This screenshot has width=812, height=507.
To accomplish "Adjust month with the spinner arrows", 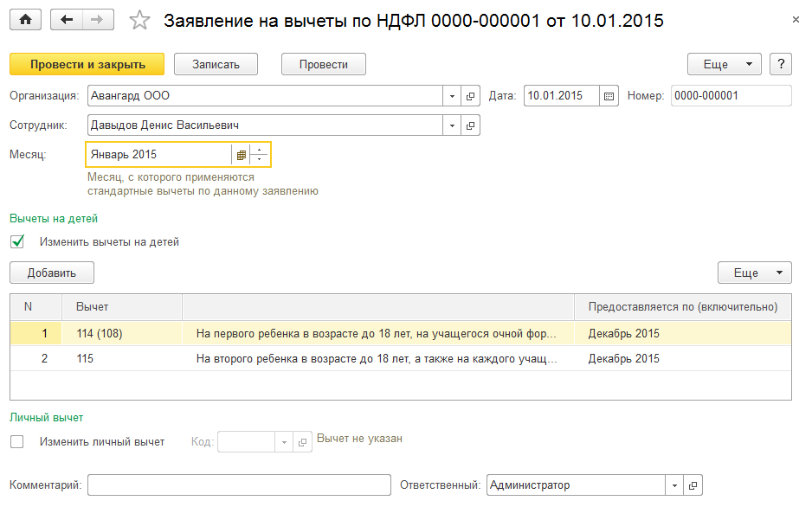I will pos(260,155).
